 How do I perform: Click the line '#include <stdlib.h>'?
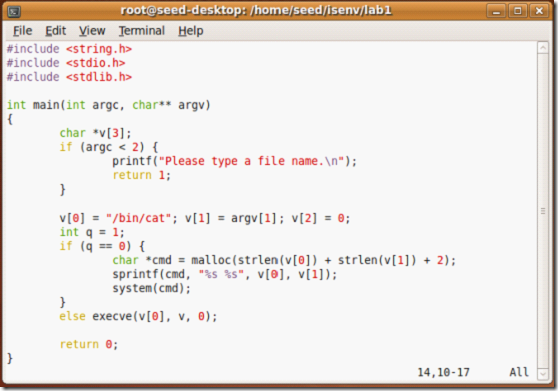click(x=69, y=77)
